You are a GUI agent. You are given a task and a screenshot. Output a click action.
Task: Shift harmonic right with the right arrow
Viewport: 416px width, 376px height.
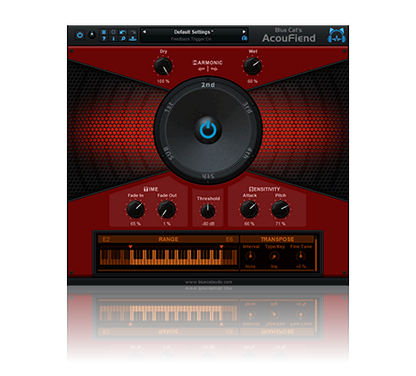coord(214,69)
